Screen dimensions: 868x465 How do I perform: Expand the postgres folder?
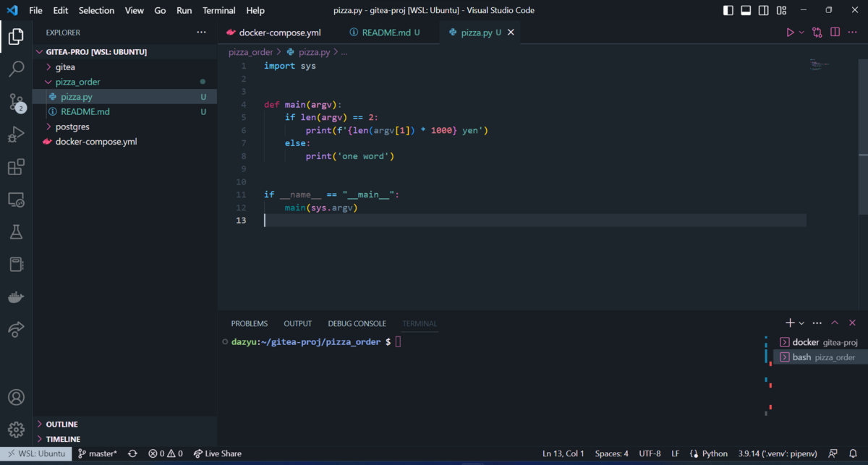[x=72, y=127]
